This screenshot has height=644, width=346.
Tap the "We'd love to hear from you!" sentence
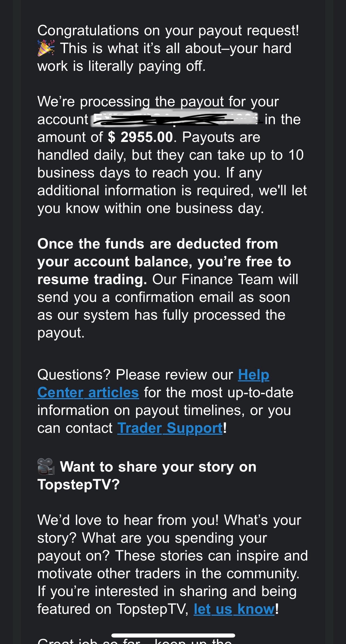[128, 520]
